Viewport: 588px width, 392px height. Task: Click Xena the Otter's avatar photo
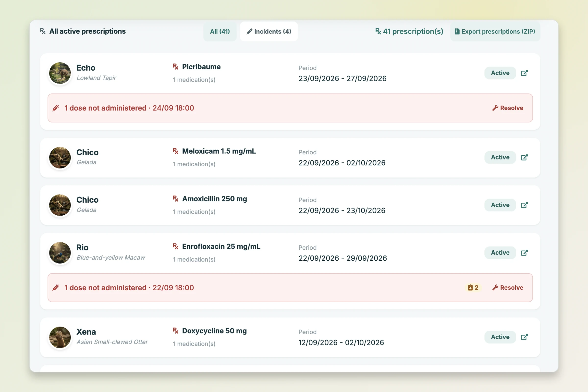coord(60,337)
